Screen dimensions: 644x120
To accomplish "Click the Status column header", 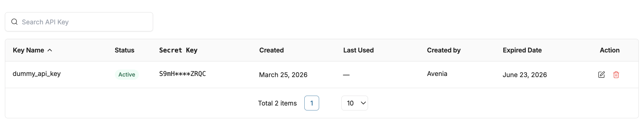I will click(124, 50).
